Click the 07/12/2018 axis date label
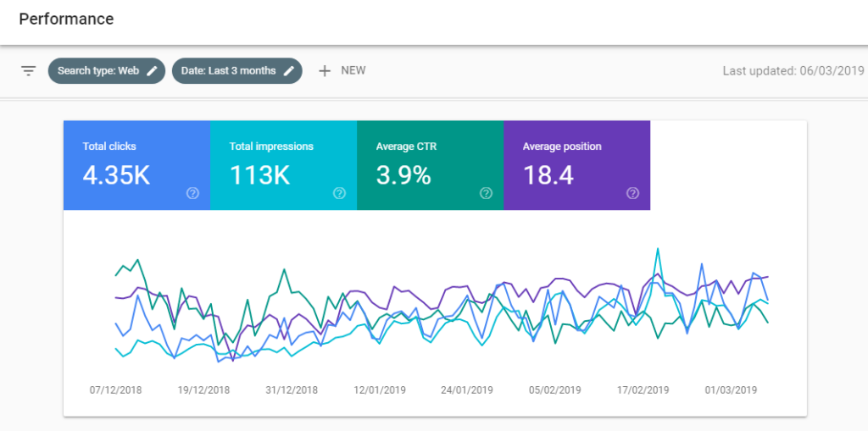This screenshot has width=868, height=431. tap(116, 390)
